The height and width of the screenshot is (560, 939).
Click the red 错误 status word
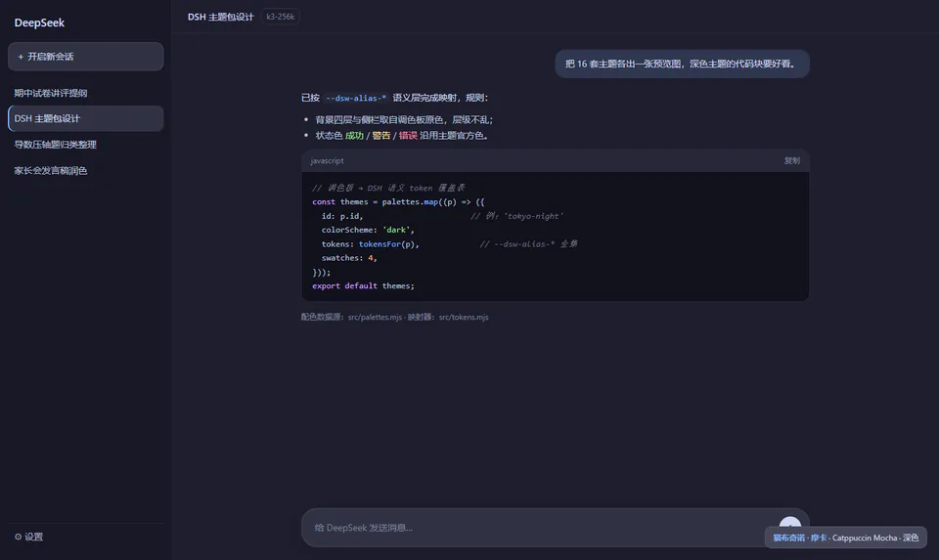pyautogui.click(x=408, y=136)
